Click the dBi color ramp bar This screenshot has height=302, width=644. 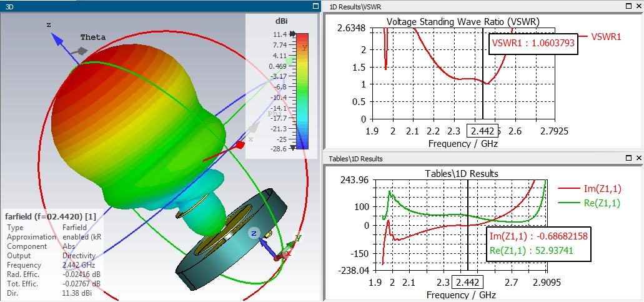[302, 91]
